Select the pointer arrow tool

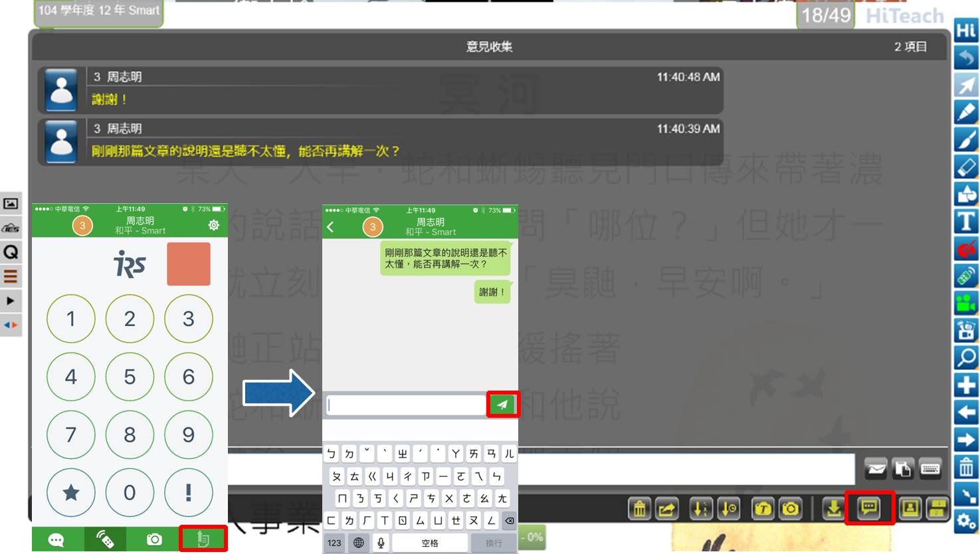[x=966, y=85]
